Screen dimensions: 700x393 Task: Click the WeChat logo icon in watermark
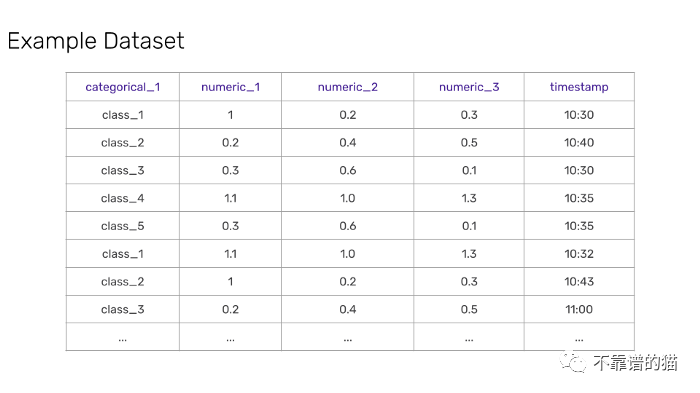tap(573, 362)
